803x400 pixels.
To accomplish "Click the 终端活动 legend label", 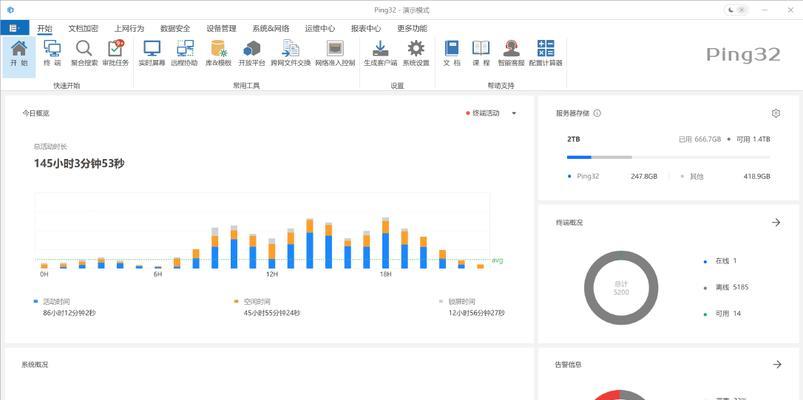I will (x=486, y=113).
